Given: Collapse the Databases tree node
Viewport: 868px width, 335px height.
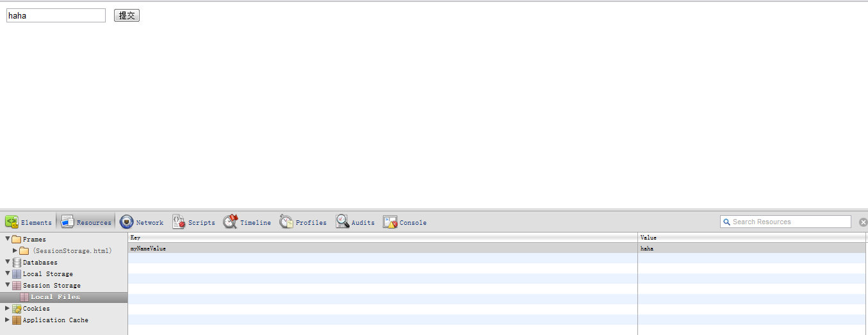Looking at the screenshot, I should pos(8,262).
